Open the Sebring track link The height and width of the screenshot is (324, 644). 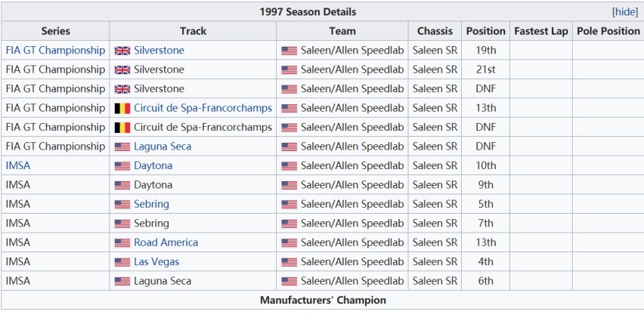(x=151, y=204)
